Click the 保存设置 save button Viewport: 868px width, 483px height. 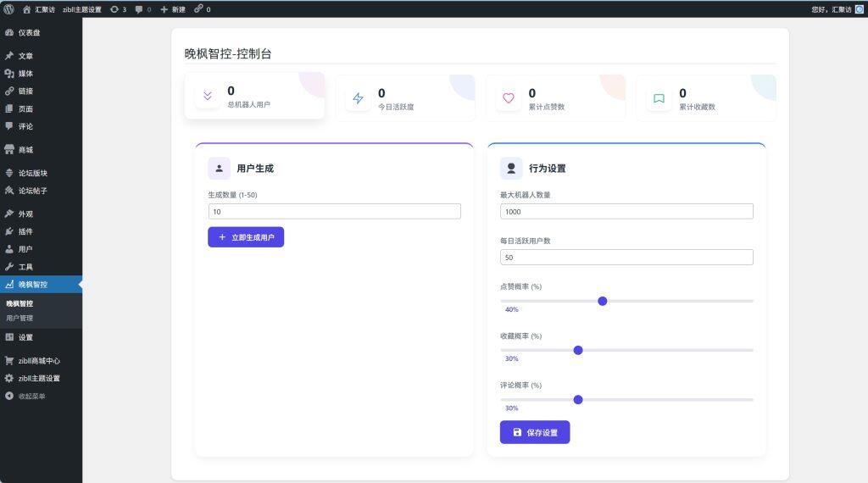pos(535,432)
